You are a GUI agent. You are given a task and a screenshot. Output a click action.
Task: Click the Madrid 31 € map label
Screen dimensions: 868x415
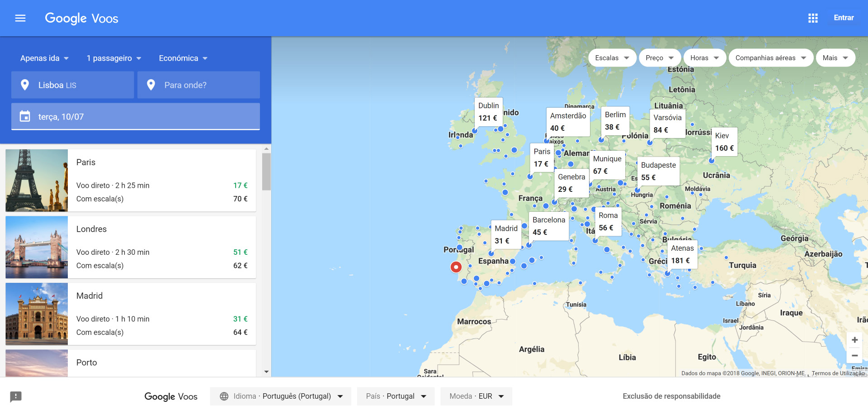[506, 234]
